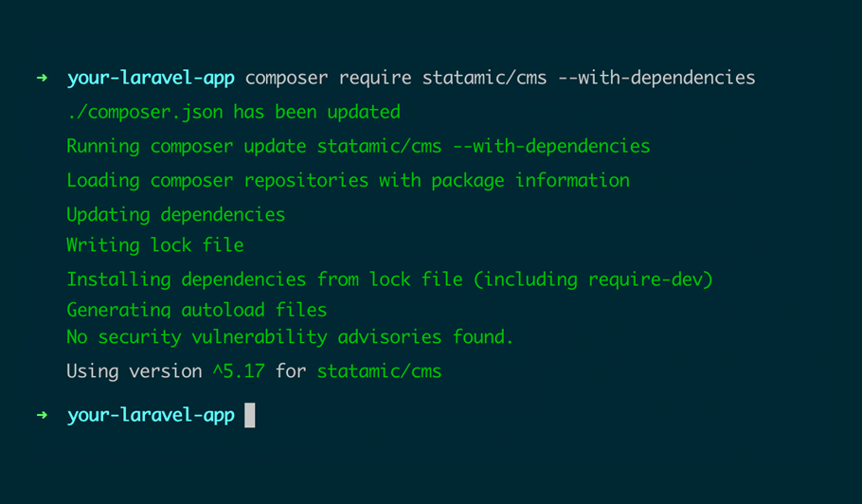Viewport: 862px width, 504px height.
Task: Click the version number "^5.17"
Action: click(239, 371)
